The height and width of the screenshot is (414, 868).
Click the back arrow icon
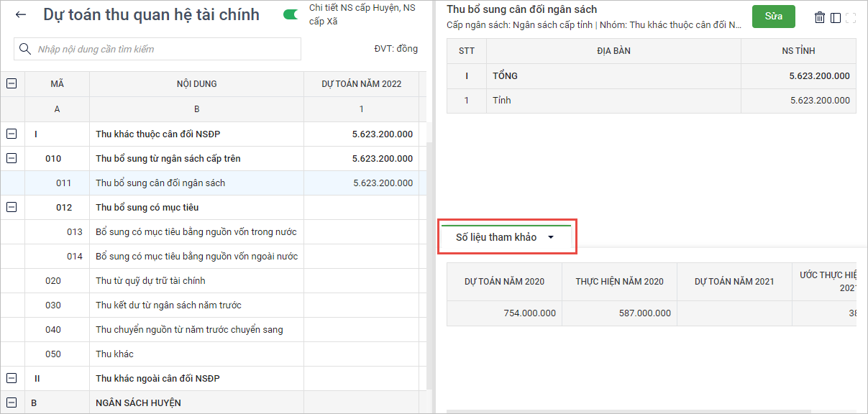pyautogui.click(x=21, y=15)
